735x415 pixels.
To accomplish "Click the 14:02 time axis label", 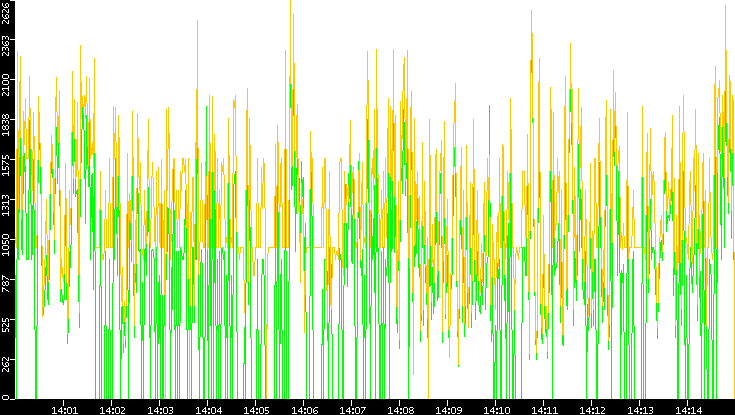I will [x=112, y=410].
